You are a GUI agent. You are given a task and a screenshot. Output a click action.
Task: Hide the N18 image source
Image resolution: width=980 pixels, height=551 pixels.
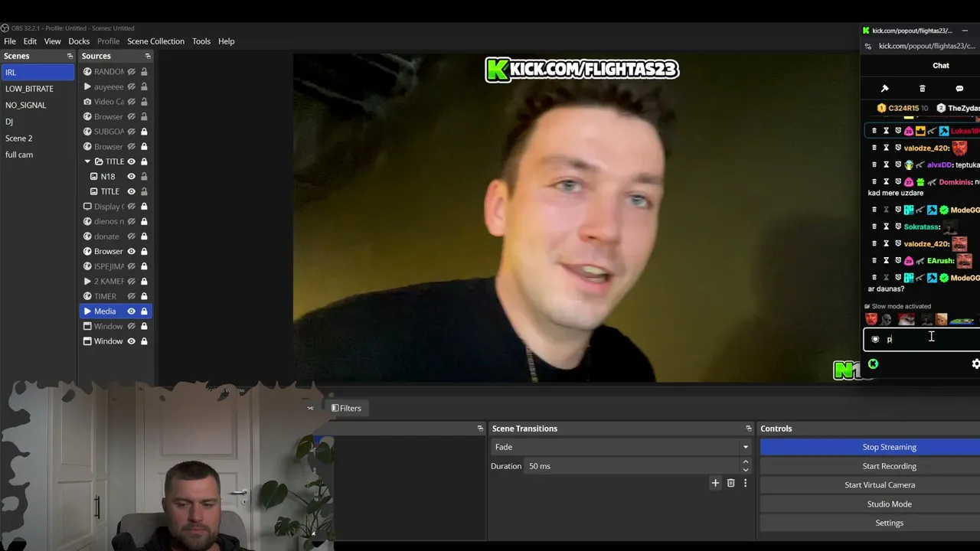132,176
